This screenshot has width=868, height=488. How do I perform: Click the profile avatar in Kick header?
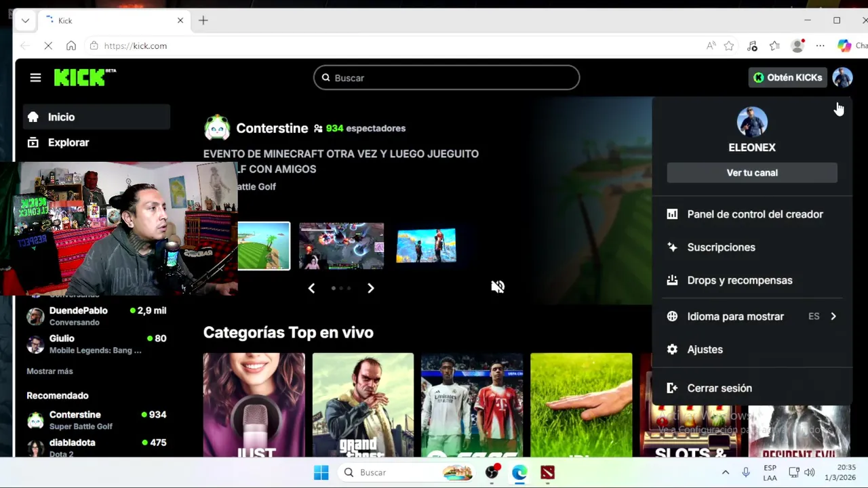842,77
